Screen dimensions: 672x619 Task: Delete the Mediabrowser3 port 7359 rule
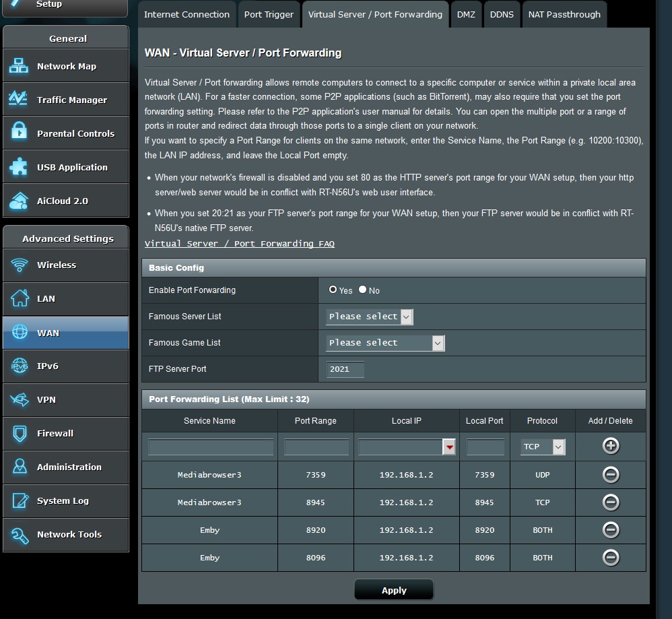pos(610,475)
